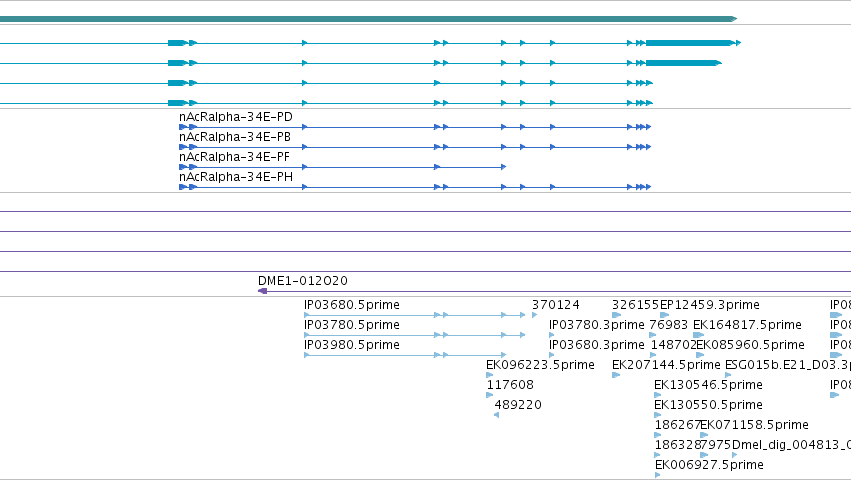This screenshot has width=851, height=480.
Task: Select the IP03980.5prime EST label
Action: point(352,345)
